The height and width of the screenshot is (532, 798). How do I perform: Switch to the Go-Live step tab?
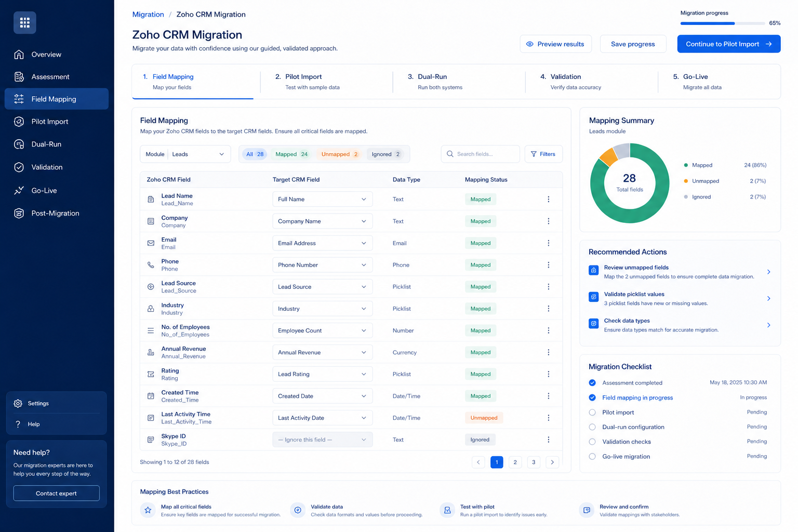(x=719, y=82)
